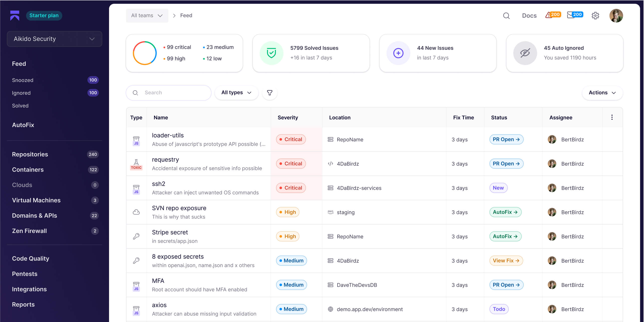Click the Starter plan badge
Screen dimensions: 644x322
[44, 15]
